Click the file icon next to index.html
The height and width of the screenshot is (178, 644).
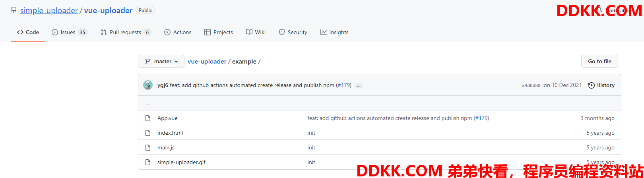click(x=148, y=133)
